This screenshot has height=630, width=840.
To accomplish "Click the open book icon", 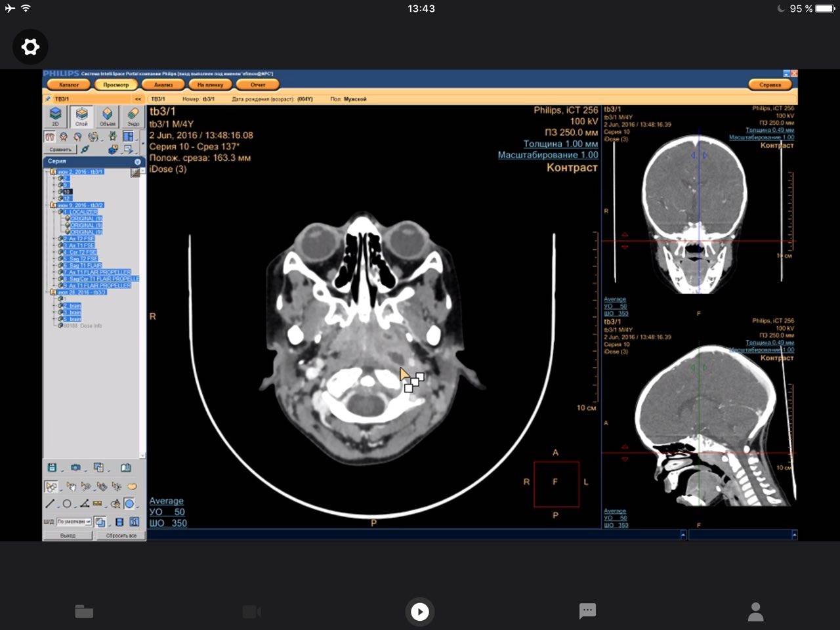I will click(x=126, y=467).
